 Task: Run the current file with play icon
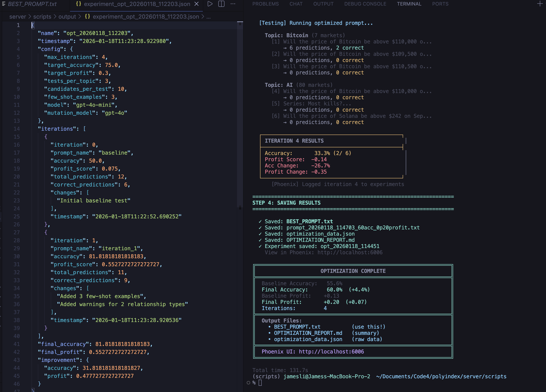point(210,4)
